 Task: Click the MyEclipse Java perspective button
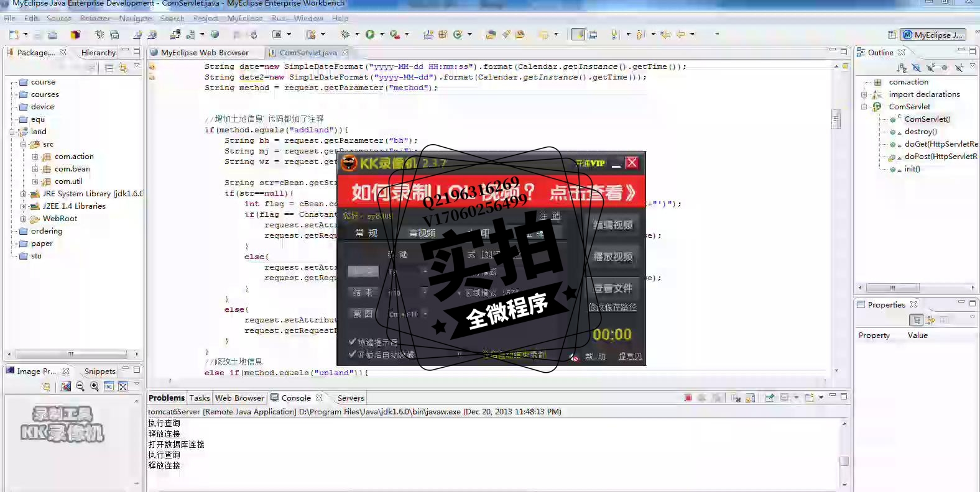(933, 35)
